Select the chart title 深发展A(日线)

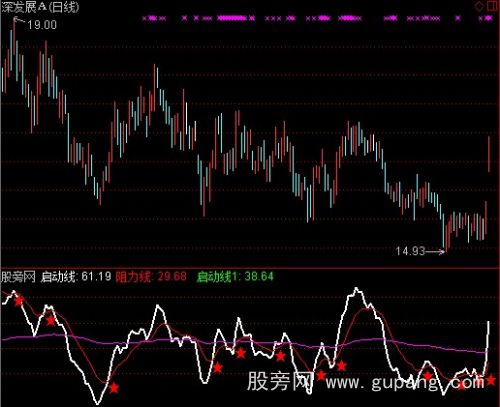click(40, 7)
